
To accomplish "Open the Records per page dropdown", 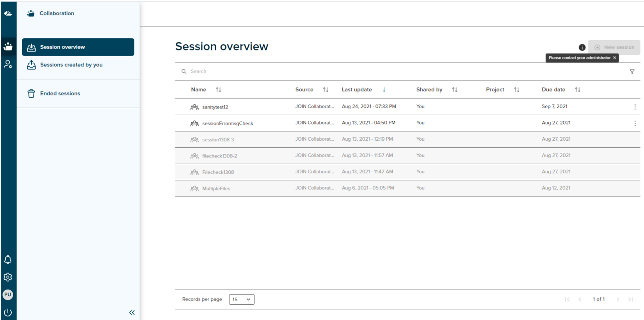I will coord(241,299).
